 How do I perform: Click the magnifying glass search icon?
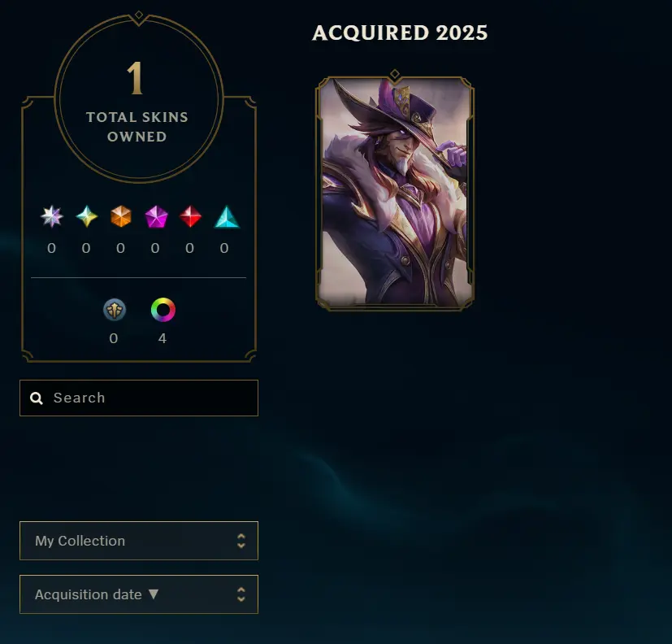(x=37, y=398)
